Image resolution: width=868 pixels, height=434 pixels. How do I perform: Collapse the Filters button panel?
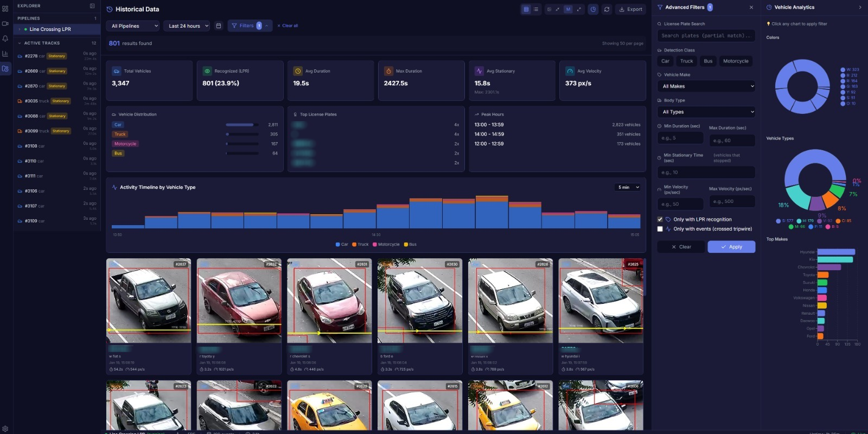(x=250, y=25)
